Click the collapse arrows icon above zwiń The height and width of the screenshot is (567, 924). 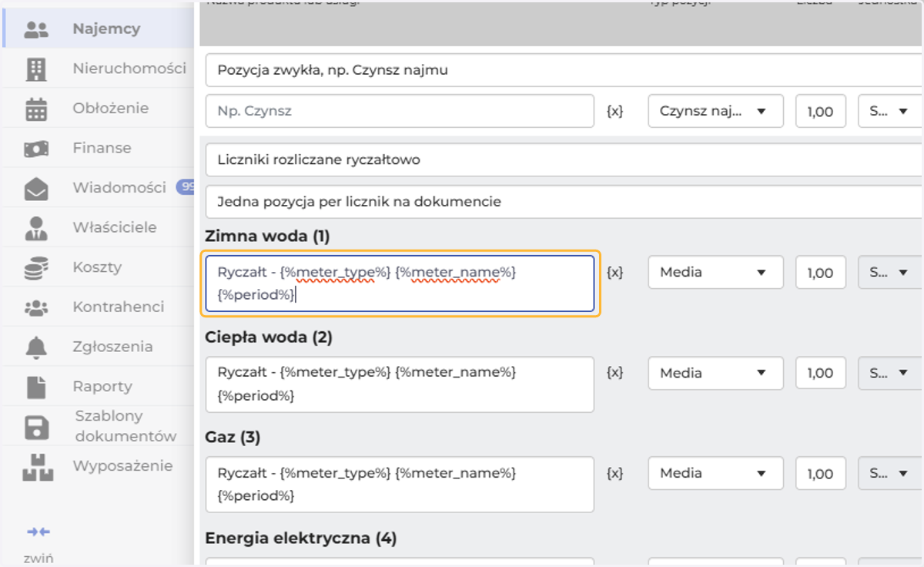coord(38,532)
